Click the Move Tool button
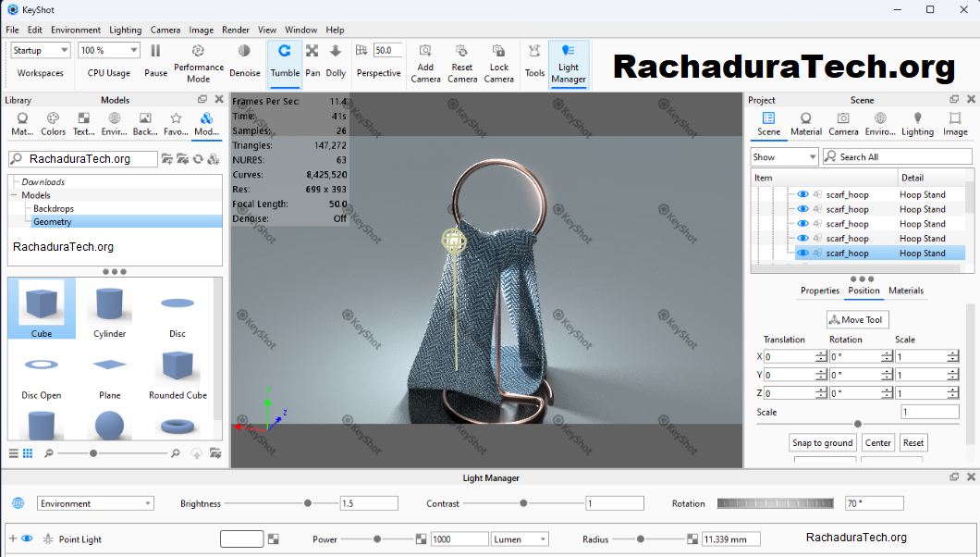Image resolution: width=980 pixels, height=557 pixels. (858, 319)
